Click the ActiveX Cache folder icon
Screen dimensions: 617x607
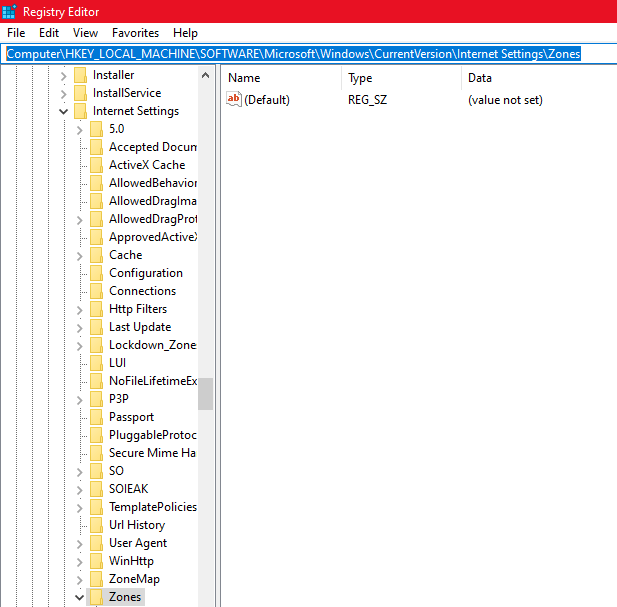(96, 165)
